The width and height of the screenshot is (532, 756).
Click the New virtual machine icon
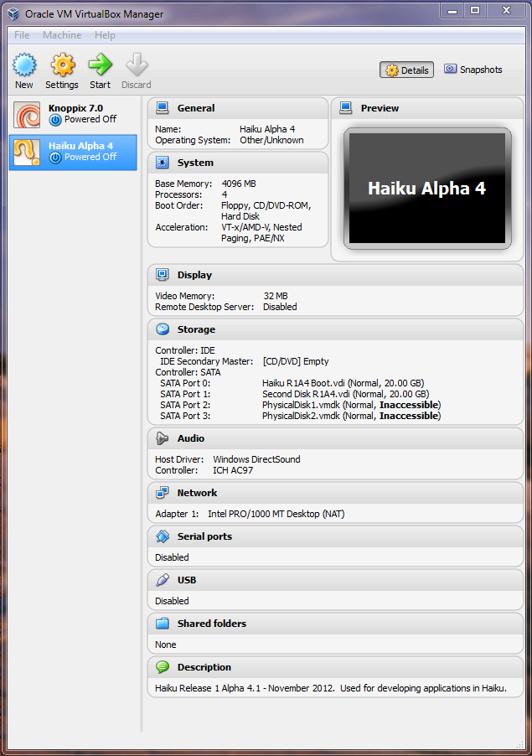click(24, 65)
